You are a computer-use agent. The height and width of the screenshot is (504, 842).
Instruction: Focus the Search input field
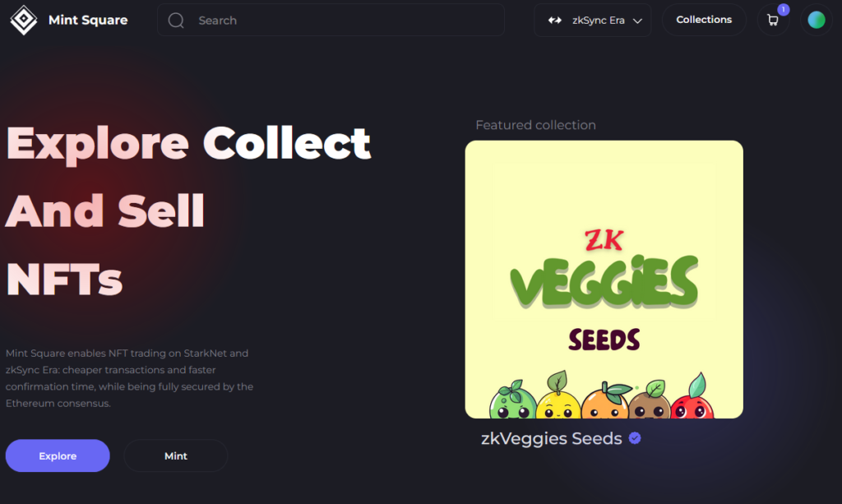(x=331, y=21)
